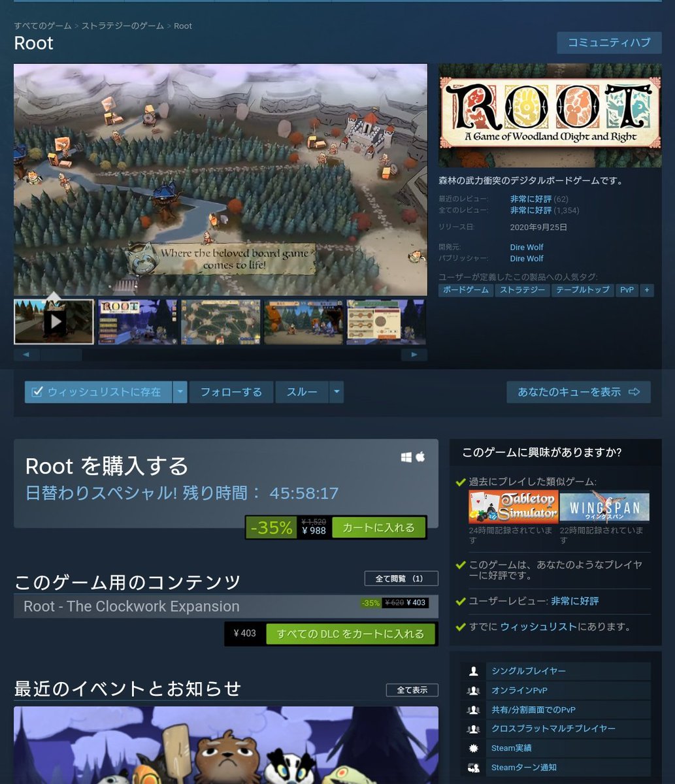Click the single-player person icon
The image size is (675, 784).
[x=474, y=671]
